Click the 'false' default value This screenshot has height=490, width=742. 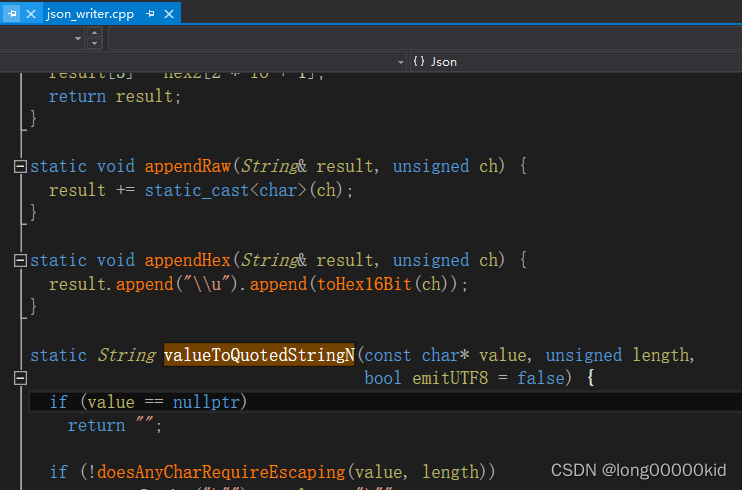pos(540,378)
